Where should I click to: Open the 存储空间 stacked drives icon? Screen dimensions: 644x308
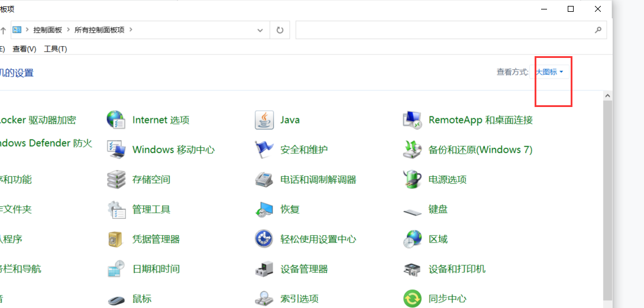tap(116, 180)
